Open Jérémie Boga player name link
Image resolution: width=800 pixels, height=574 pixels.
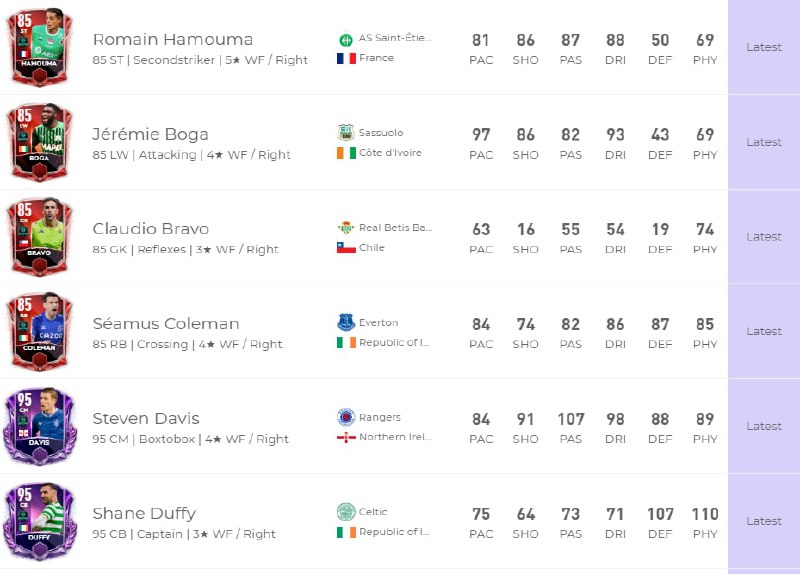(150, 134)
